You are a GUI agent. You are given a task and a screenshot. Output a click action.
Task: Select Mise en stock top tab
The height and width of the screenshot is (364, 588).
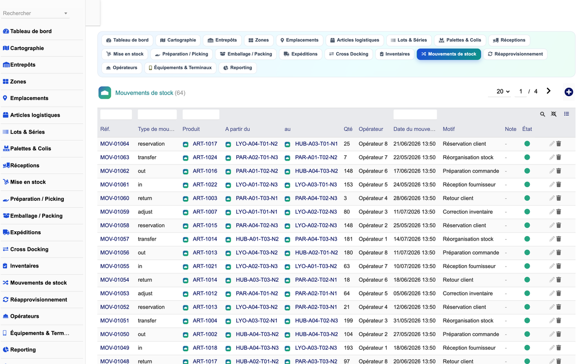coord(125,54)
